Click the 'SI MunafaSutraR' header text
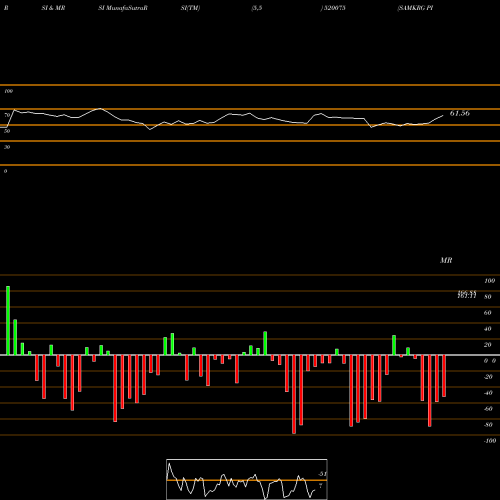The width and height of the screenshot is (500, 500). click(123, 8)
